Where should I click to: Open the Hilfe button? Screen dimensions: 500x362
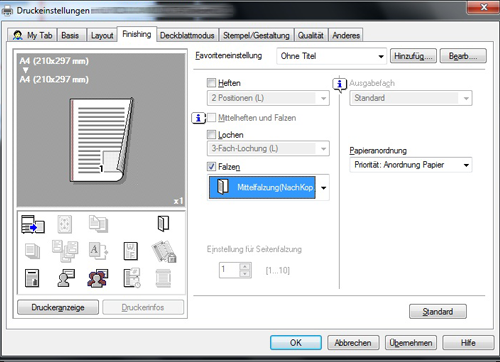pyautogui.click(x=468, y=343)
